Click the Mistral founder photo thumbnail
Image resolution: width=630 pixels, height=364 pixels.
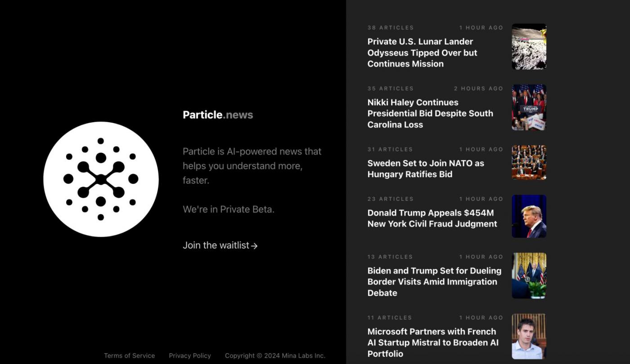tap(529, 337)
